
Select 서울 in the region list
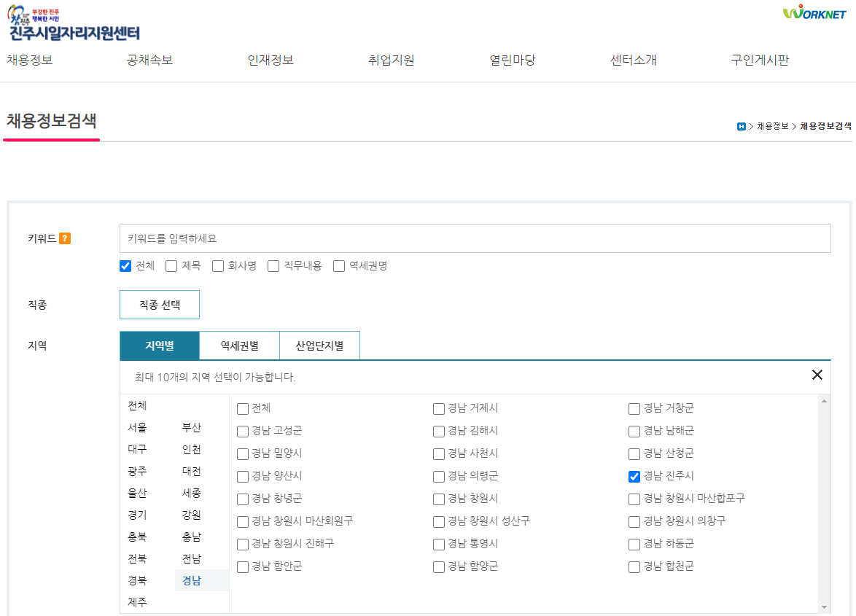139,427
